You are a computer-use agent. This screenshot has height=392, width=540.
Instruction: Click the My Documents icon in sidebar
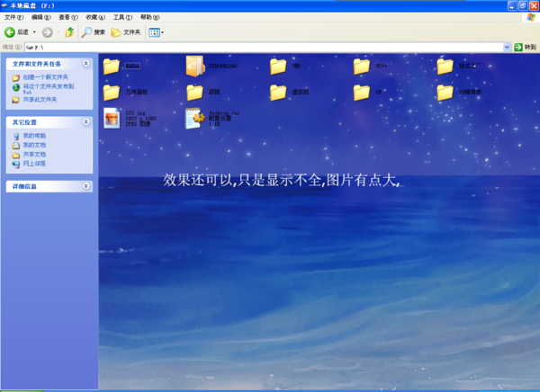pyautogui.click(x=16, y=146)
